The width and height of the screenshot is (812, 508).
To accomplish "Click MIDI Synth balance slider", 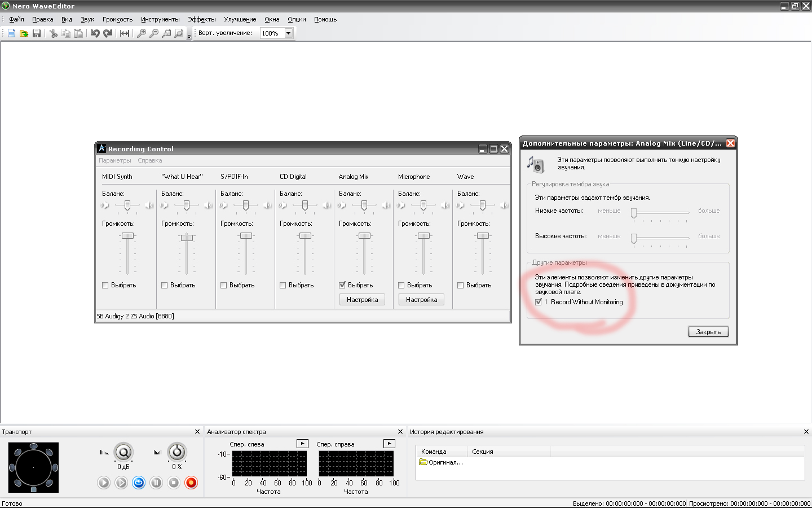I will click(x=127, y=205).
